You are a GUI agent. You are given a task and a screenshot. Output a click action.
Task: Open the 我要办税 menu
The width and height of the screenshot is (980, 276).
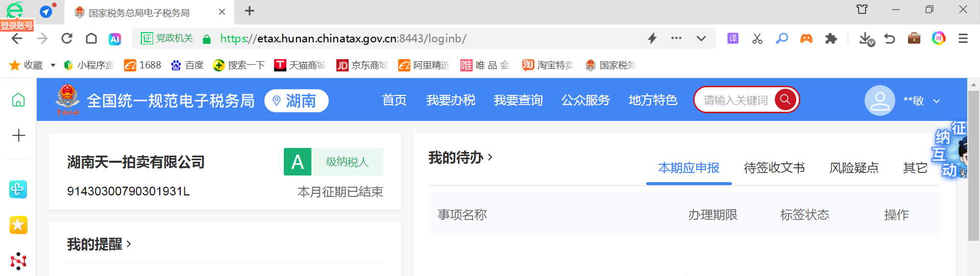(x=451, y=101)
